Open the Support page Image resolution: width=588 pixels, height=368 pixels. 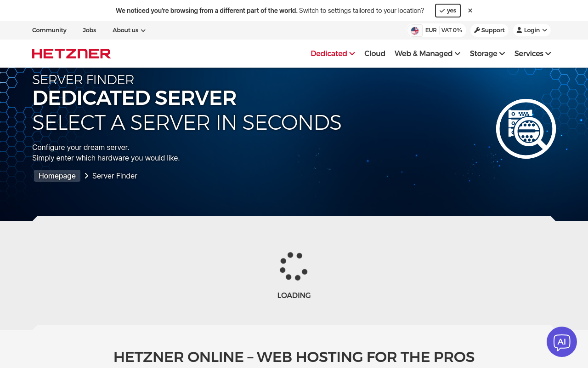[x=489, y=30]
